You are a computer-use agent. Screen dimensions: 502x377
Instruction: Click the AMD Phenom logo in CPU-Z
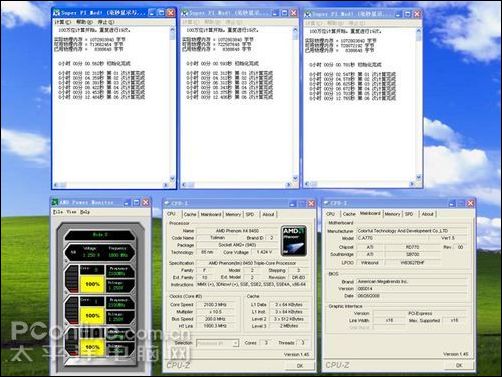click(294, 241)
